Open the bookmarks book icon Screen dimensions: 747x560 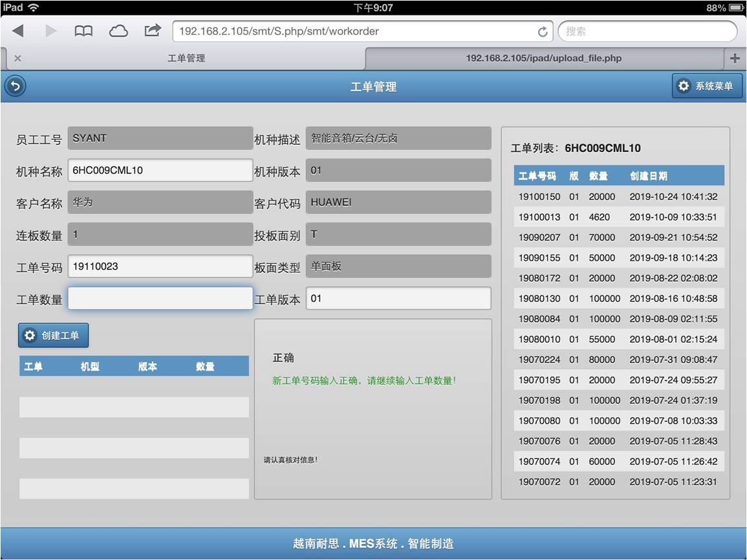click(x=83, y=31)
